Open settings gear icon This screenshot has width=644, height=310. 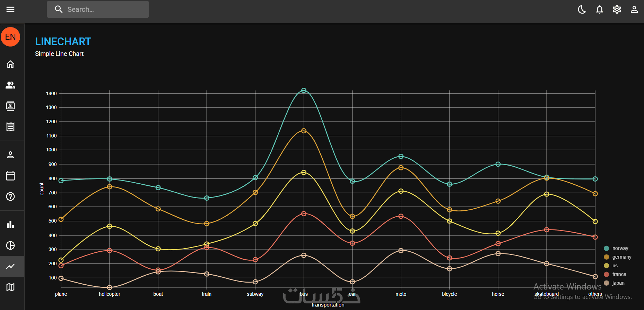point(617,9)
